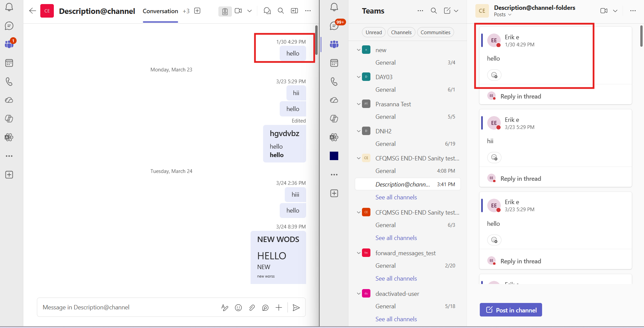The height and width of the screenshot is (328, 644).
Task: Open General channel under Prasanna Test
Action: [x=408, y=117]
